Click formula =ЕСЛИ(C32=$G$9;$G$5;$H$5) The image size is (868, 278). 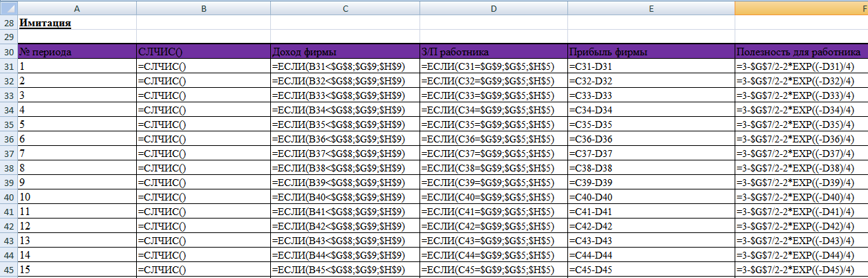pyautogui.click(x=493, y=81)
